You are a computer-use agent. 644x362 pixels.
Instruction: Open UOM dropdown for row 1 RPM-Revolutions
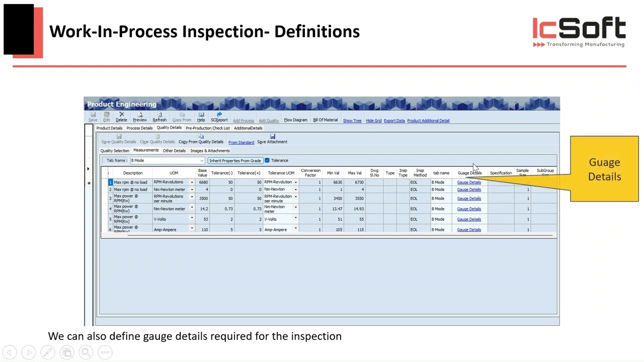[x=192, y=183]
